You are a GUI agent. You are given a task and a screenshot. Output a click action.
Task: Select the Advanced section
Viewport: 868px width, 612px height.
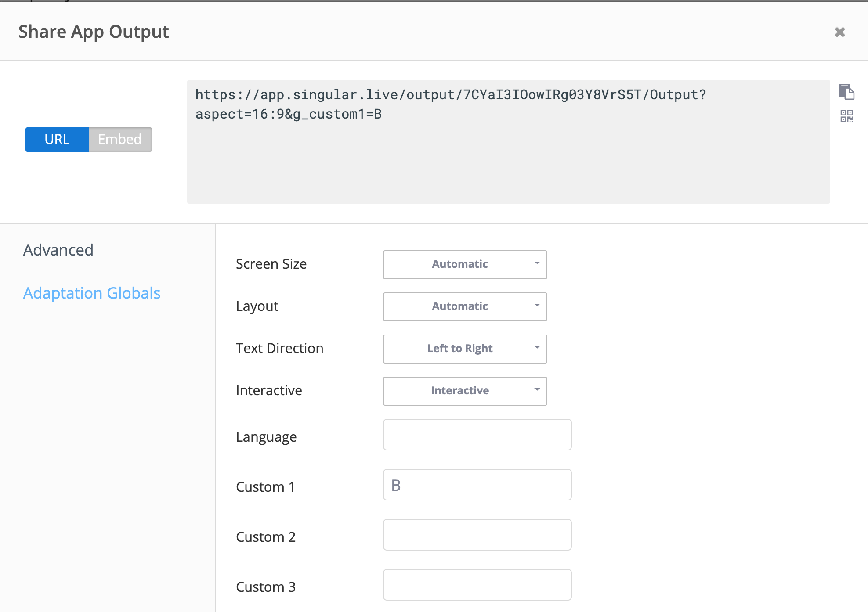(58, 250)
